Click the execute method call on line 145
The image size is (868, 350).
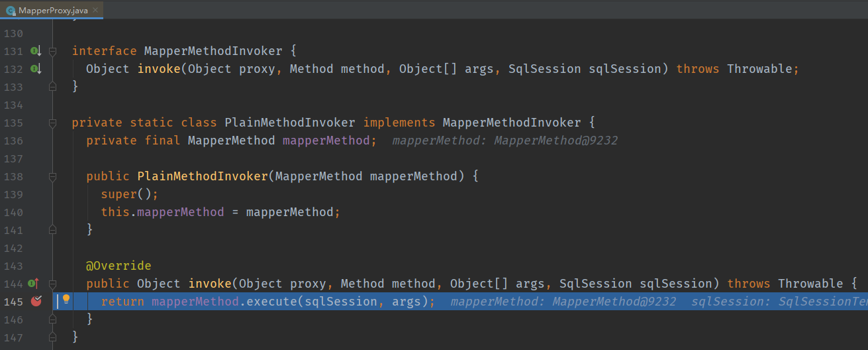(271, 302)
